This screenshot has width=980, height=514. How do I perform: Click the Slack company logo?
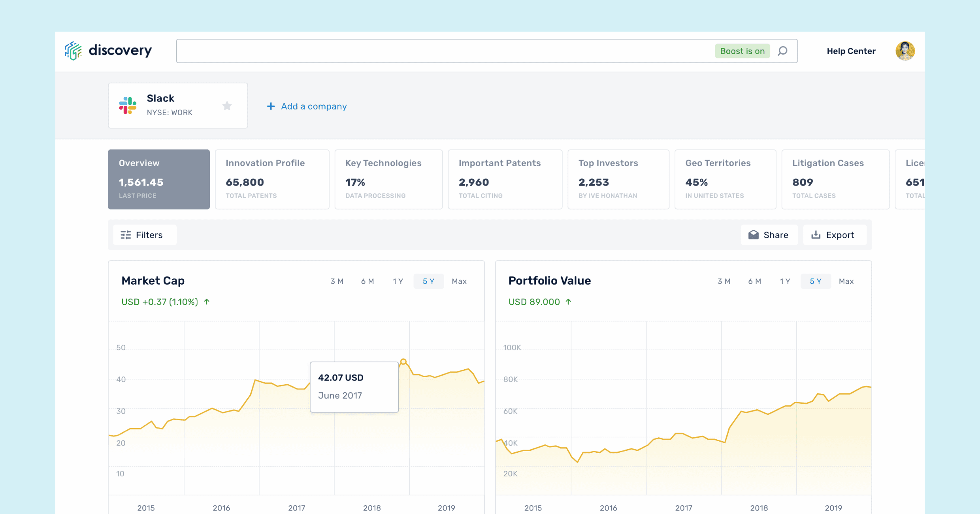(x=128, y=106)
